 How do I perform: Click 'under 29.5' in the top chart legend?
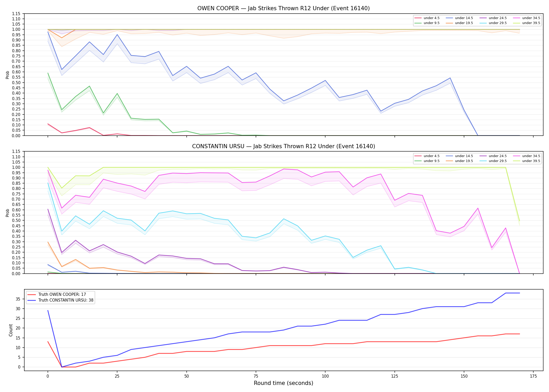497,23
